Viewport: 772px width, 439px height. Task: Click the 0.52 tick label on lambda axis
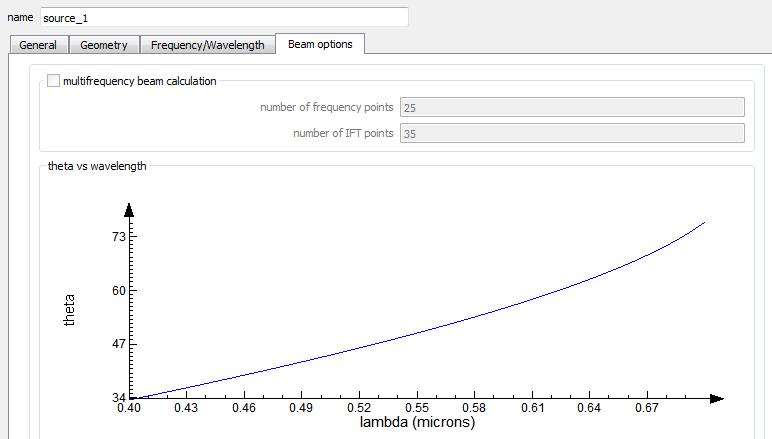tap(359, 408)
